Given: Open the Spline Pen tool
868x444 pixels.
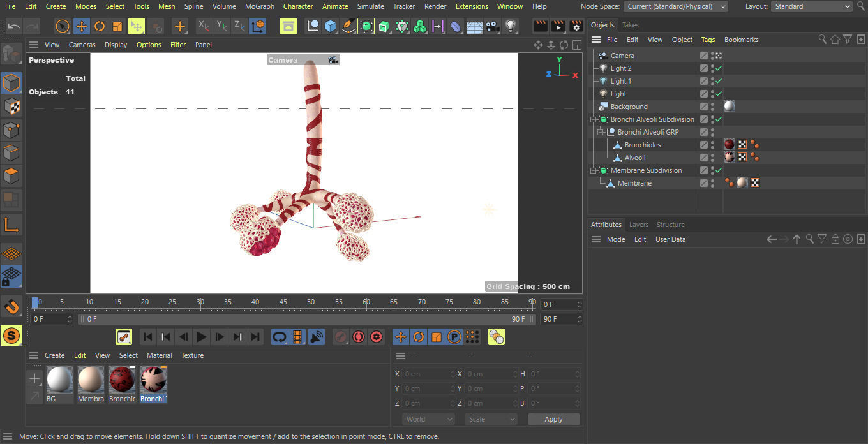Looking at the screenshot, I should click(348, 26).
